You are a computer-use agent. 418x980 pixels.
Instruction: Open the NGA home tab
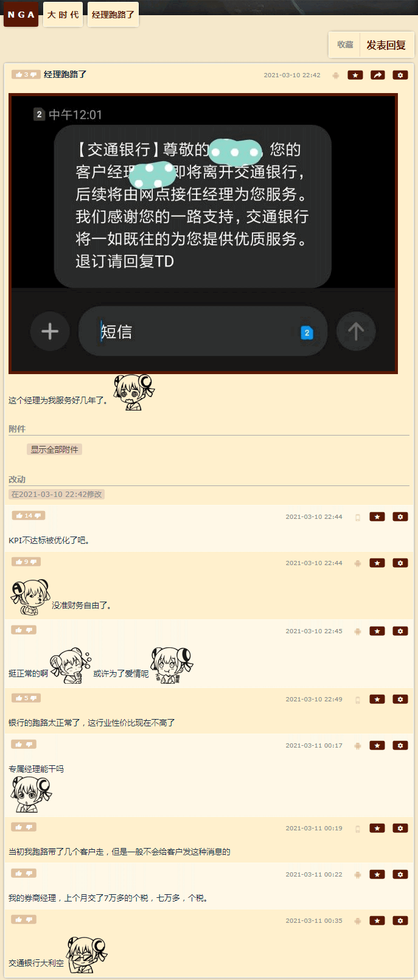[21, 14]
